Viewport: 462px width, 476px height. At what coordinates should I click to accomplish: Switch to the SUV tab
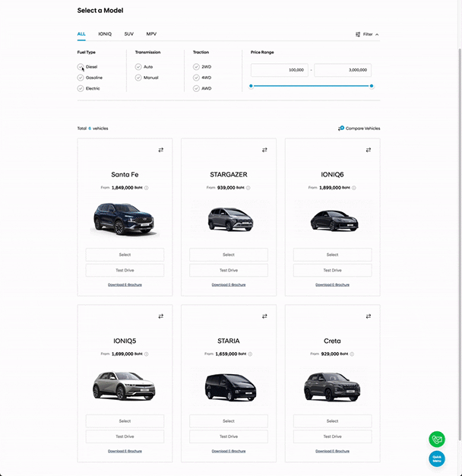[128, 34]
